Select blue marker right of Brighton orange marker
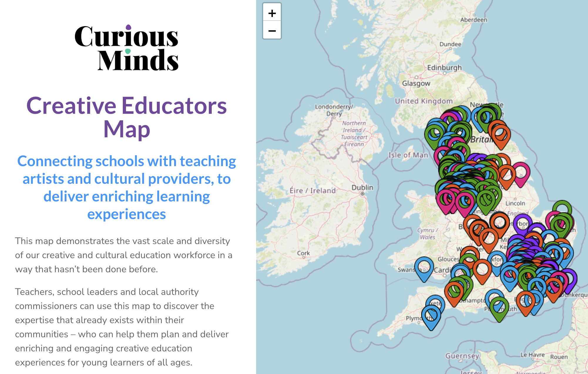 536,303
